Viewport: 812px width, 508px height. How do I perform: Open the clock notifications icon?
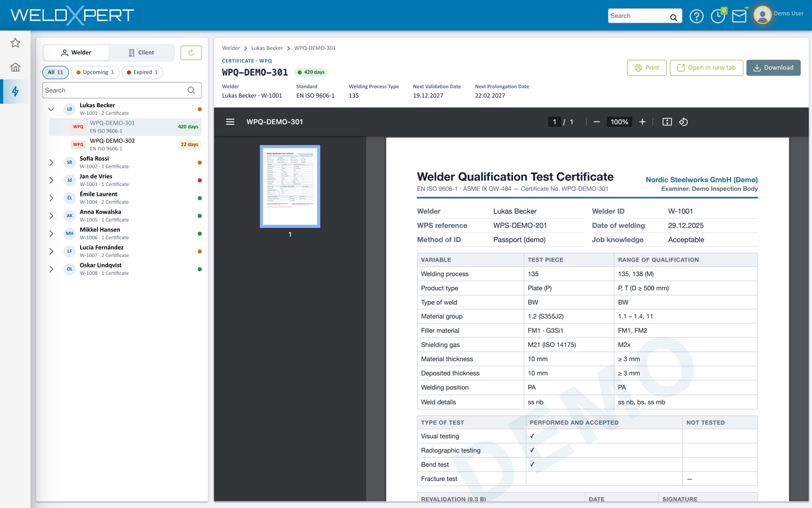[718, 16]
